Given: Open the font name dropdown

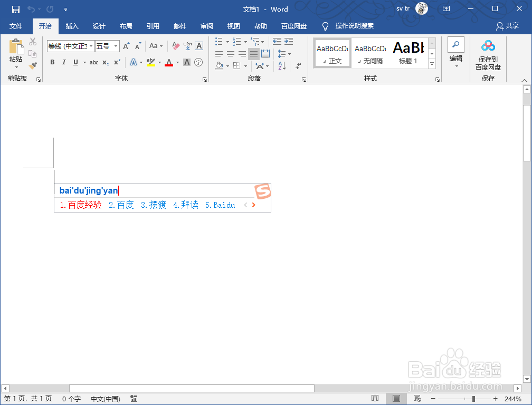Looking at the screenshot, I should [91, 46].
